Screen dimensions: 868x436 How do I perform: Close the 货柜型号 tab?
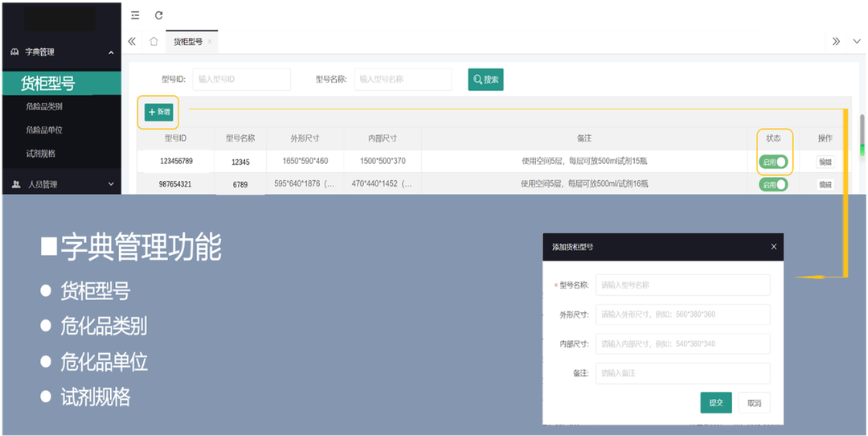coord(210,42)
